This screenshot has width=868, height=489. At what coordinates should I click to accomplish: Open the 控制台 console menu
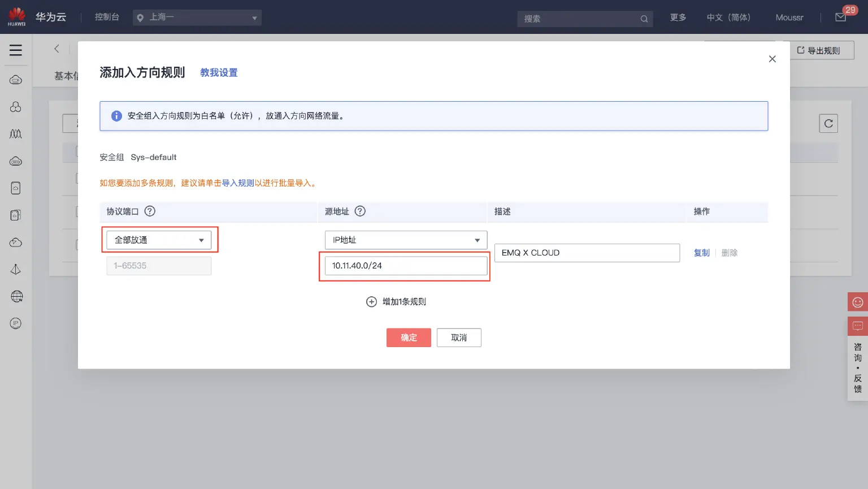(x=107, y=17)
